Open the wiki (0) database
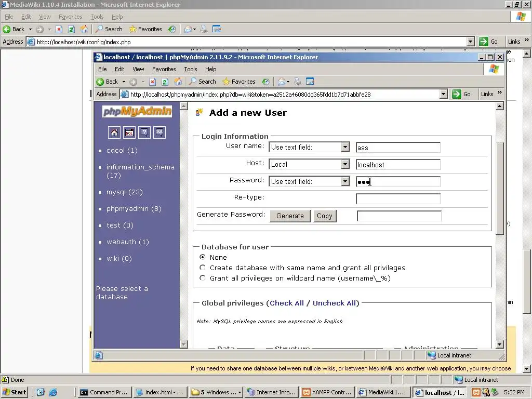The width and height of the screenshot is (532, 399). (x=119, y=259)
